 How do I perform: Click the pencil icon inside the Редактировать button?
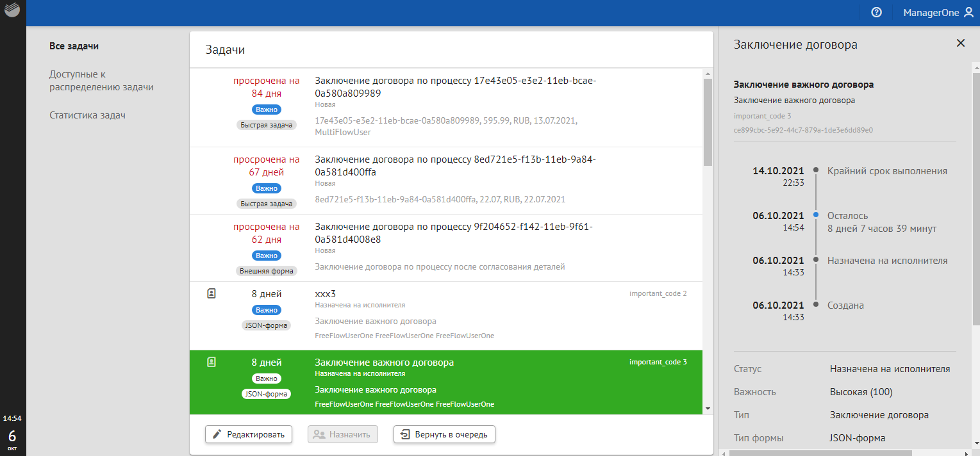[x=217, y=434]
